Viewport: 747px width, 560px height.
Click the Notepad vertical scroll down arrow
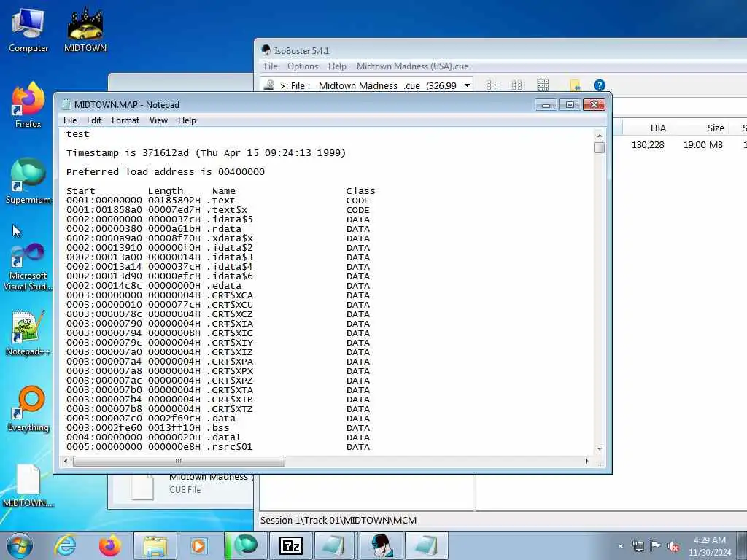[600, 449]
